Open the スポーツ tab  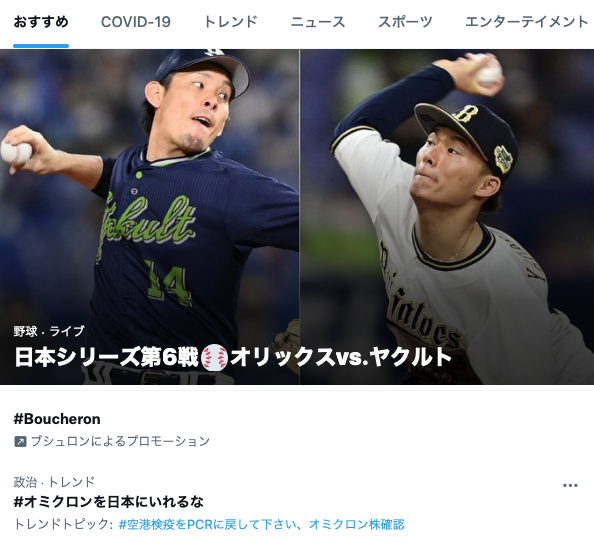coord(405,22)
